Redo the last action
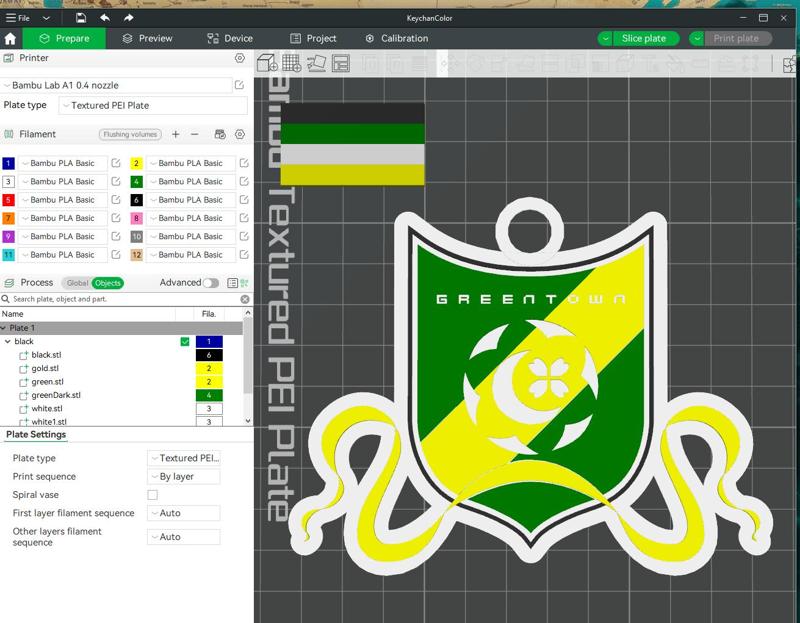Viewport: 800px width, 623px height. coord(129,18)
